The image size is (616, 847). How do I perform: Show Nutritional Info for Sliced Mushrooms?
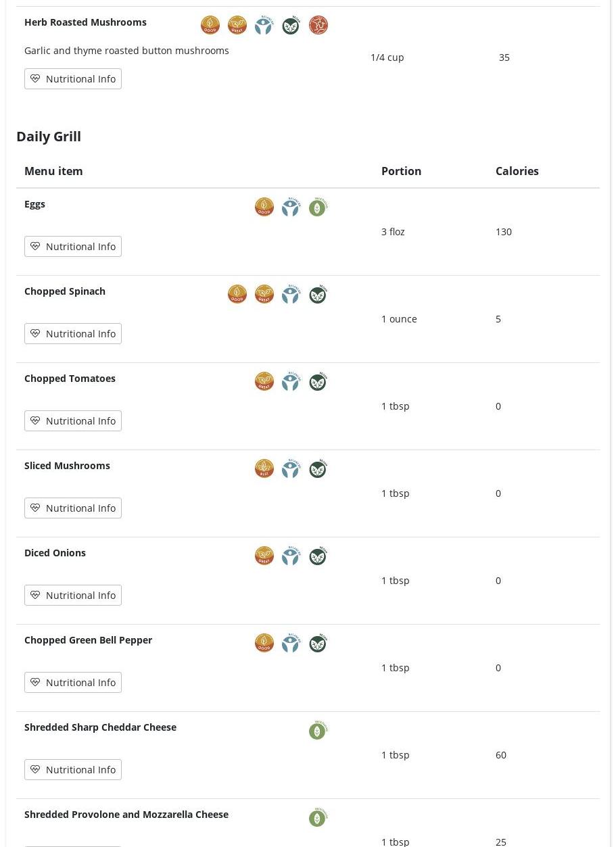[x=73, y=508]
